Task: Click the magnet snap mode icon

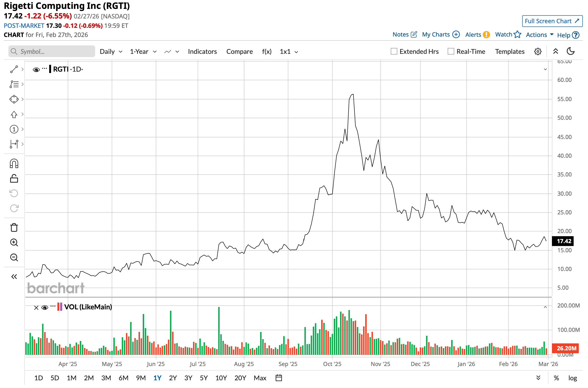Action: point(14,164)
